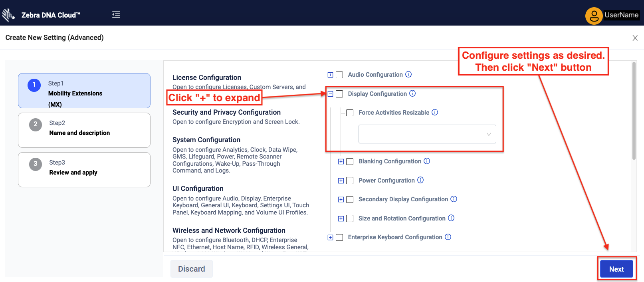Show info for Enterprise Keyboard Configuration
The image size is (644, 282).
pyautogui.click(x=448, y=237)
